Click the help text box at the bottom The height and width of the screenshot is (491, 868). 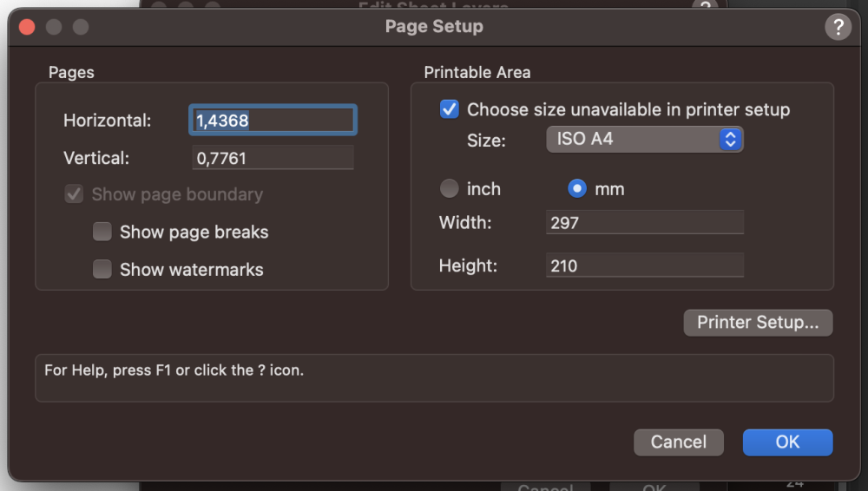434,377
